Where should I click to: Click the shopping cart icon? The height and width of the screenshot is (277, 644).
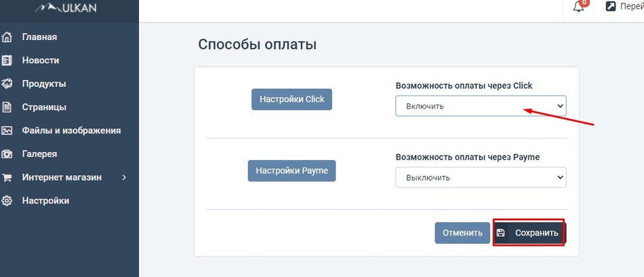pyautogui.click(x=7, y=178)
